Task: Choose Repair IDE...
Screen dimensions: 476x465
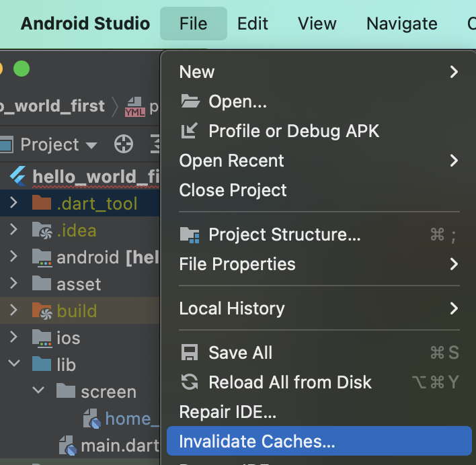Action: point(319,412)
